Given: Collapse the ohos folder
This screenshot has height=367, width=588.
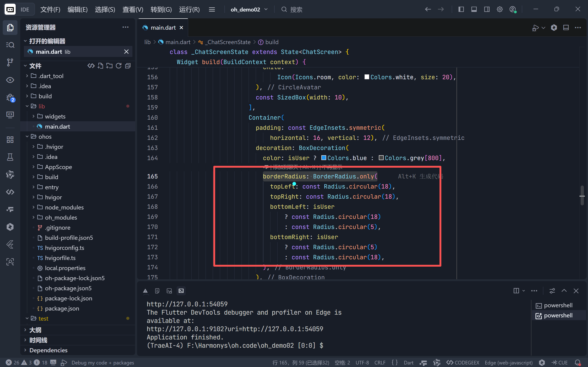Looking at the screenshot, I should [x=45, y=137].
